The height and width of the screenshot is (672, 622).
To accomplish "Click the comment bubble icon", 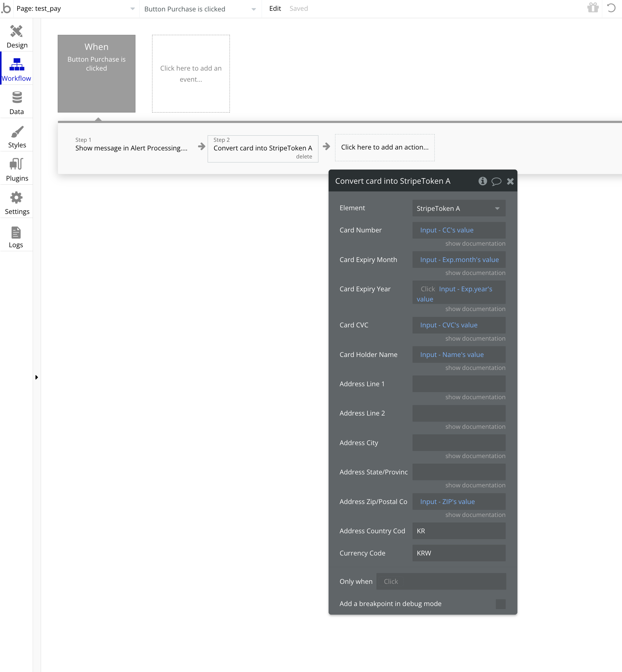I will pos(496,182).
